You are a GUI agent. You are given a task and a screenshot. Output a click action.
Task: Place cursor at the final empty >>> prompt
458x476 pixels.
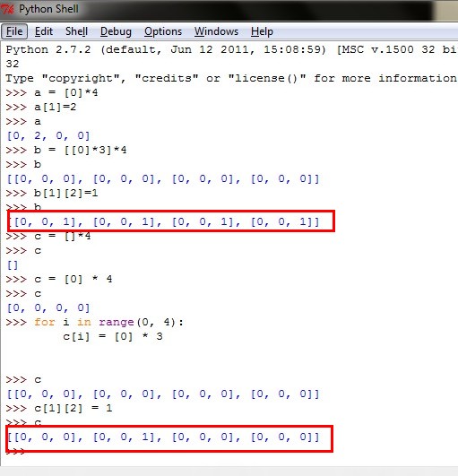(16, 452)
